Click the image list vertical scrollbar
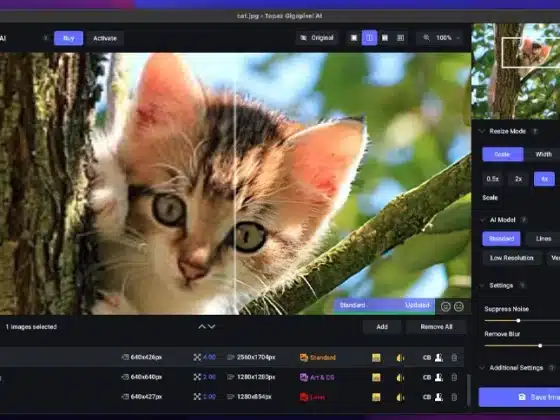This screenshot has width=560, height=420. pyautogui.click(x=468, y=390)
